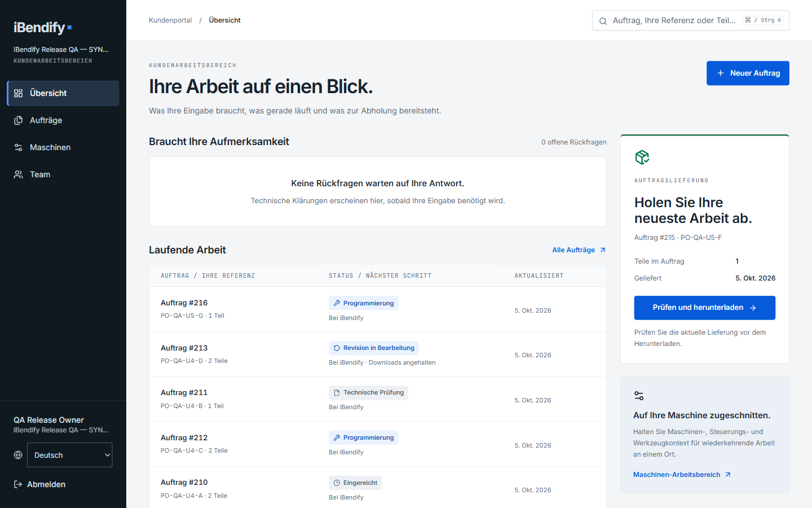Click the Strg K shortcut hint
Image resolution: width=812 pixels, height=508 pixels.
764,20
